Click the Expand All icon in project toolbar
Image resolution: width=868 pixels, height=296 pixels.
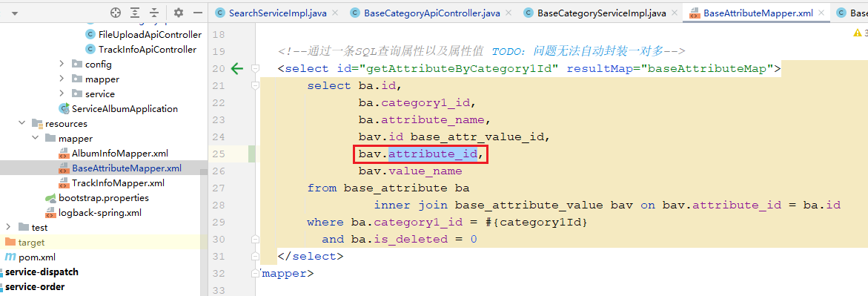pyautogui.click(x=134, y=12)
